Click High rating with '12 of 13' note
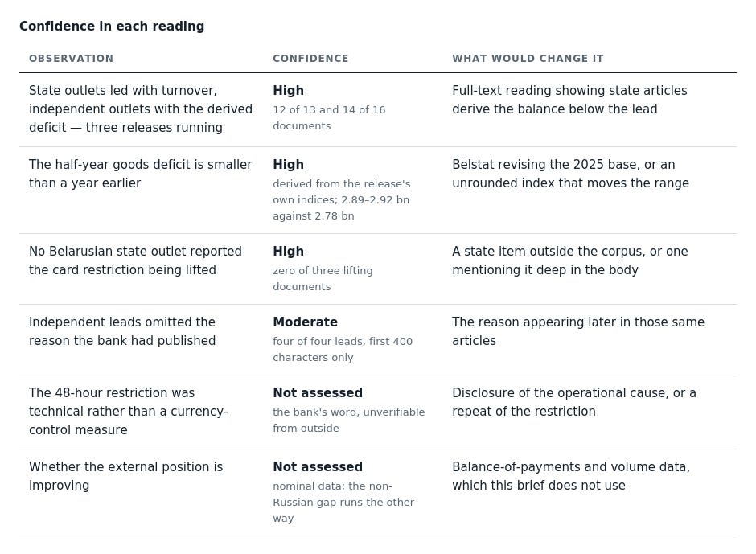The image size is (756, 554). pyautogui.click(x=288, y=91)
